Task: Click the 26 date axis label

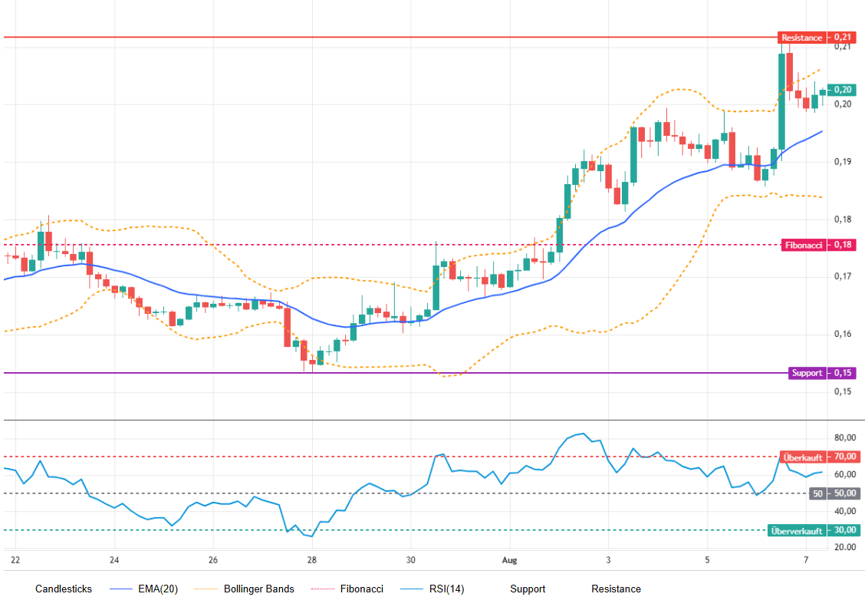Action: 213,560
